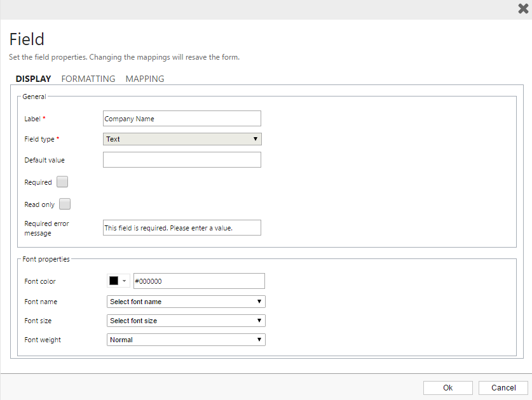Click the Default value input field
532x400 pixels.
pyautogui.click(x=181, y=159)
